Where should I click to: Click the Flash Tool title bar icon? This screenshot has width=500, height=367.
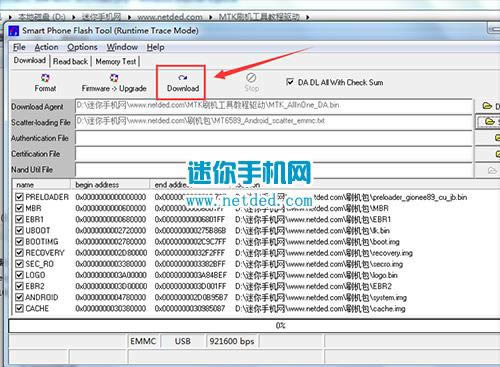coord(14,31)
